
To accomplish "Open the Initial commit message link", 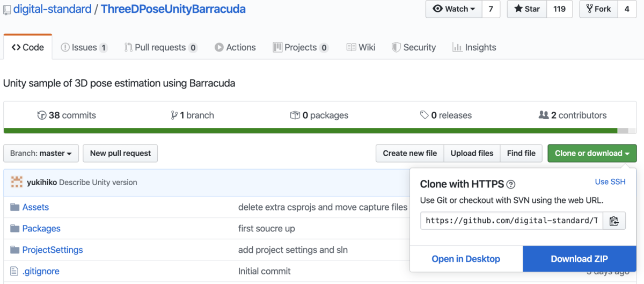I will 265,271.
